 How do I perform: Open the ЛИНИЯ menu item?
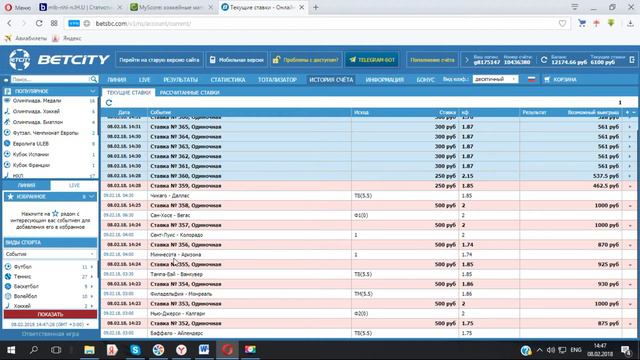(x=117, y=80)
